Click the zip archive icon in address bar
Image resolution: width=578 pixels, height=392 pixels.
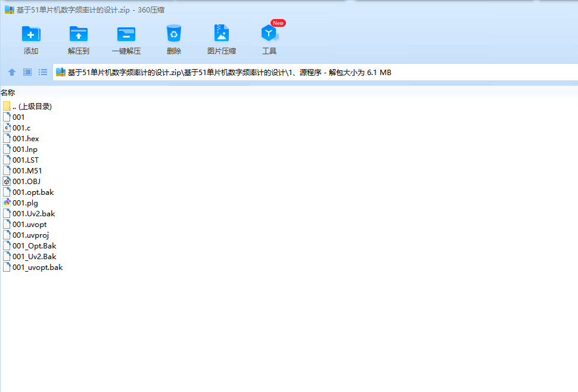60,72
